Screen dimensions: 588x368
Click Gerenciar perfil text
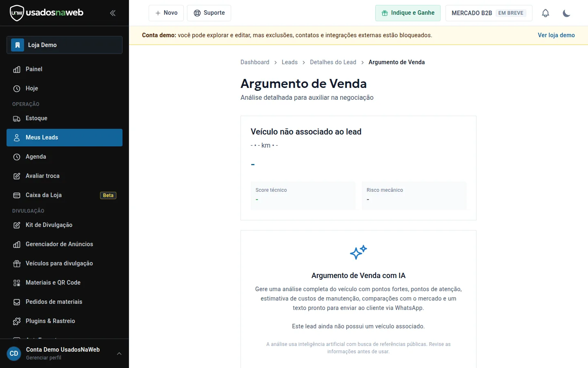click(x=44, y=358)
